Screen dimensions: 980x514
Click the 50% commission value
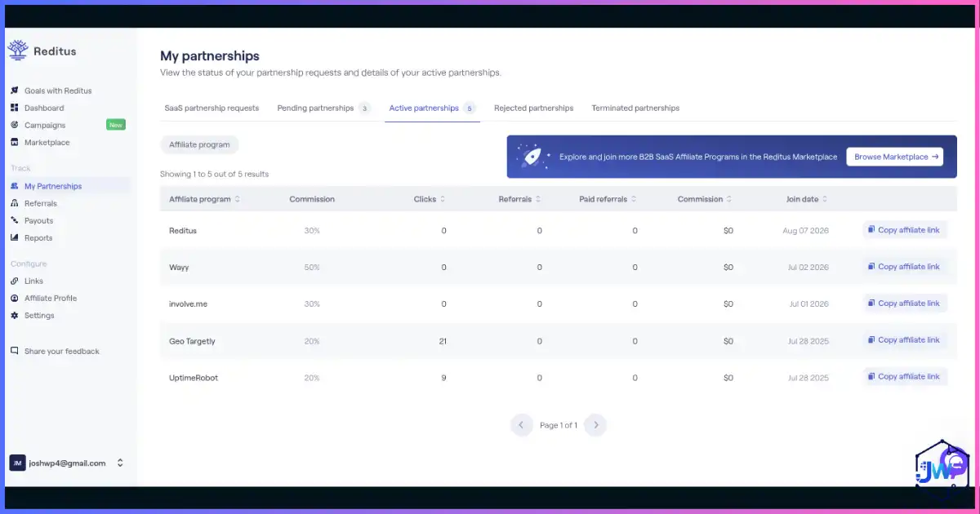click(312, 267)
